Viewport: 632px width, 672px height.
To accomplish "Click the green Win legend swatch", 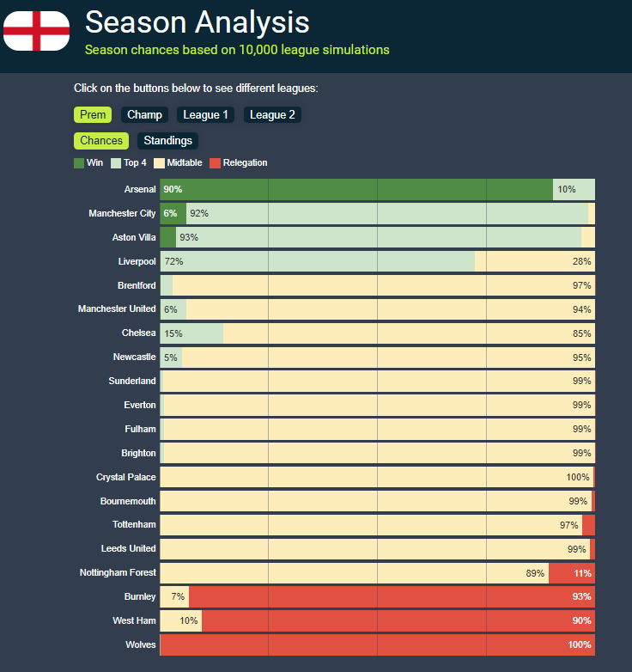I will tap(79, 163).
